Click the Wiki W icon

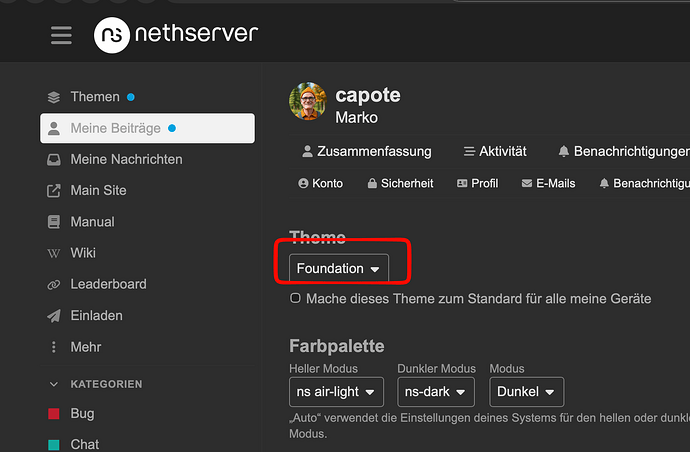[54, 253]
